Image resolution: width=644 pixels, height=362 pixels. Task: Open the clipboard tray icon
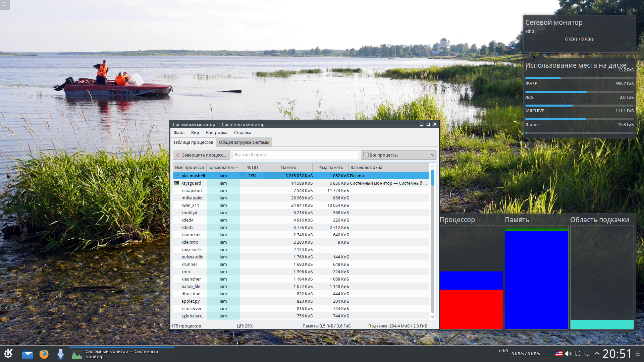[578, 354]
